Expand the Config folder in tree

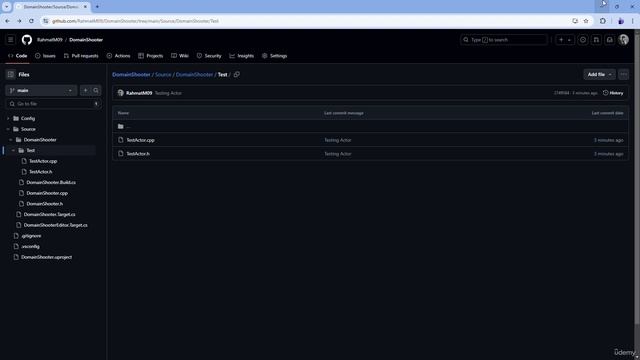click(8, 118)
